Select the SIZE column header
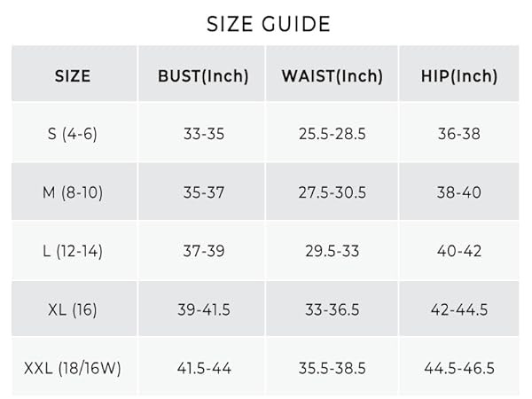This screenshot has width=532, height=399. (73, 75)
